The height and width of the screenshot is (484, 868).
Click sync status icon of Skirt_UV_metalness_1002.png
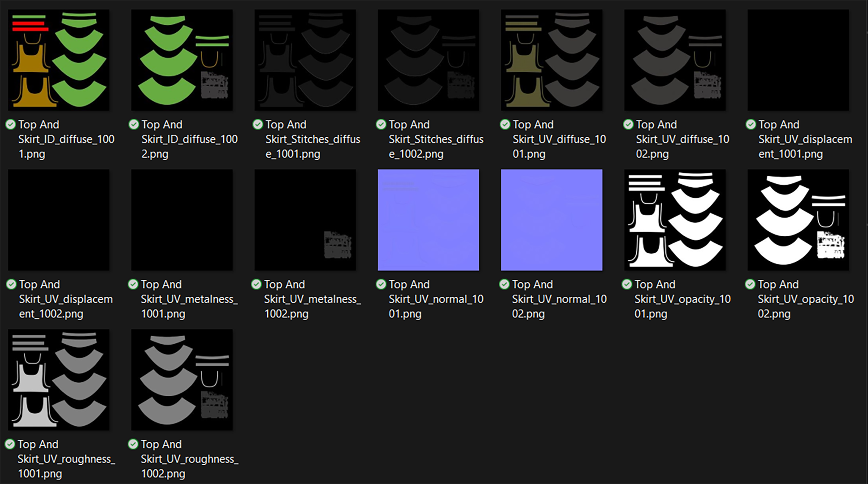tap(256, 284)
